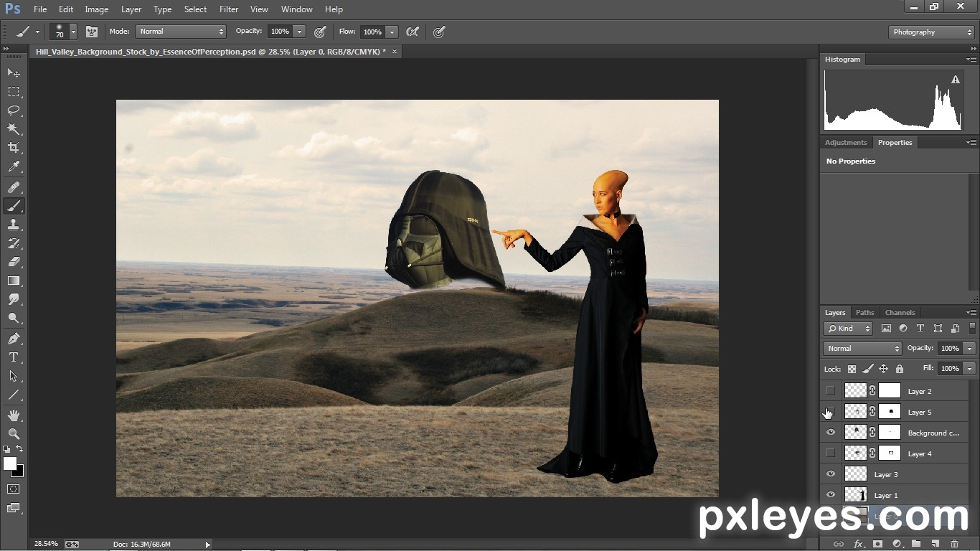Show Layer 4 visibility box
Image resolution: width=980 pixels, height=551 pixels.
tap(831, 453)
